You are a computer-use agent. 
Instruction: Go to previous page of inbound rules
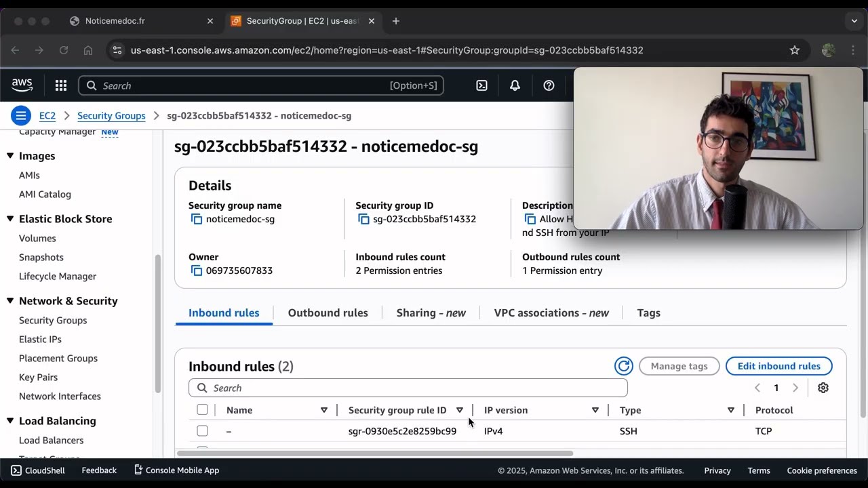point(757,388)
